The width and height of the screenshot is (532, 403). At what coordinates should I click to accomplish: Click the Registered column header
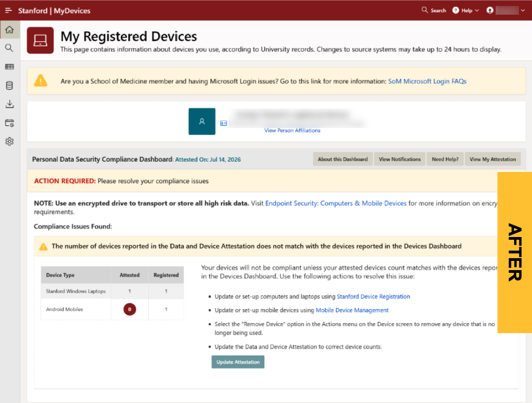[166, 275]
